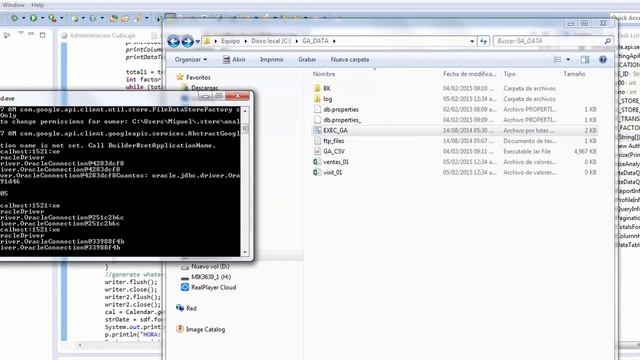Click the Grabar button

307,60
